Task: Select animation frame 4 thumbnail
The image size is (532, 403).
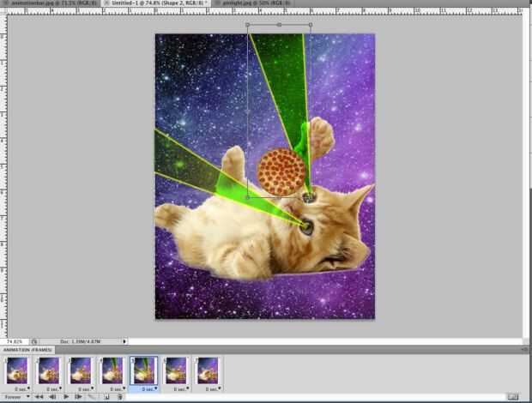Action: [x=112, y=370]
